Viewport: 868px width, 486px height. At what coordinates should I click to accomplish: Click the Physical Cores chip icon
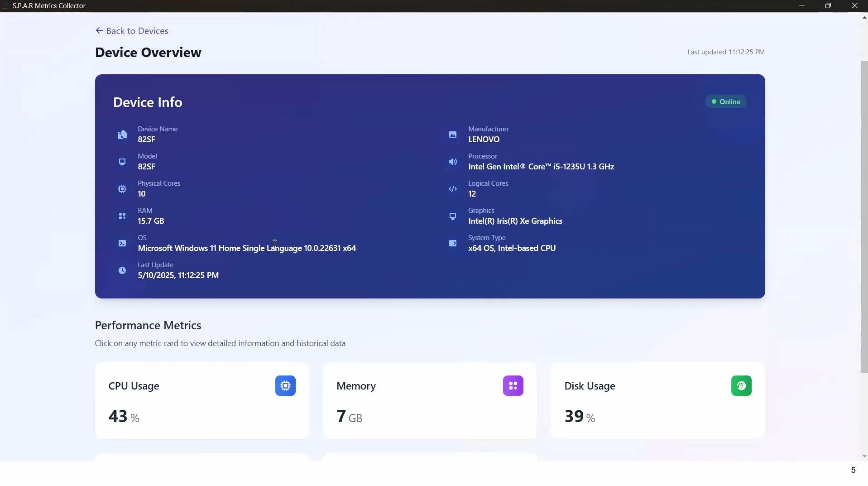[x=122, y=189]
